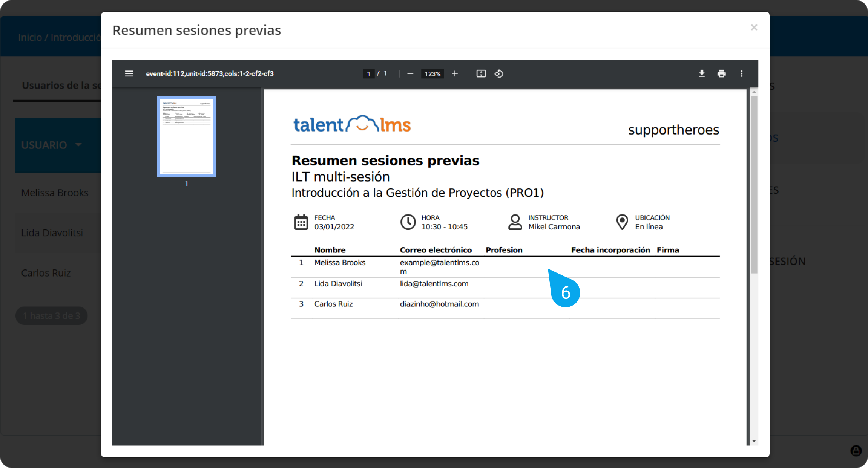Click the Correo electrónico column header

pos(436,250)
